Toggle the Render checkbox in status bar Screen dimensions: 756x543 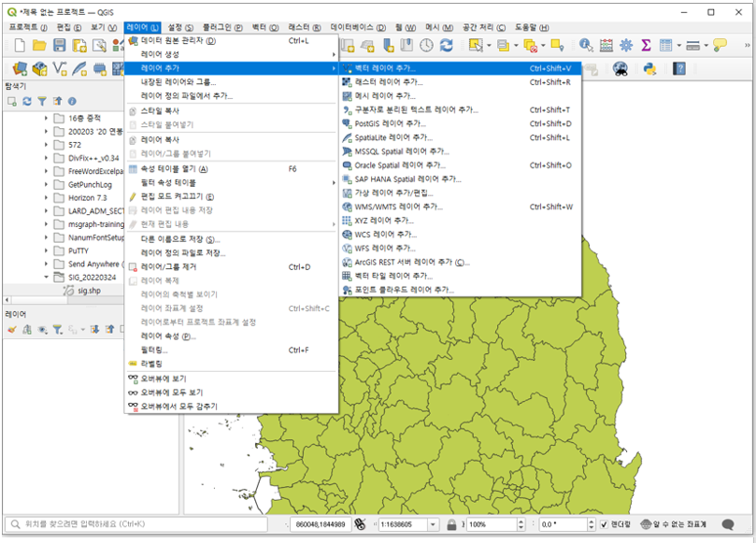pyautogui.click(x=604, y=524)
